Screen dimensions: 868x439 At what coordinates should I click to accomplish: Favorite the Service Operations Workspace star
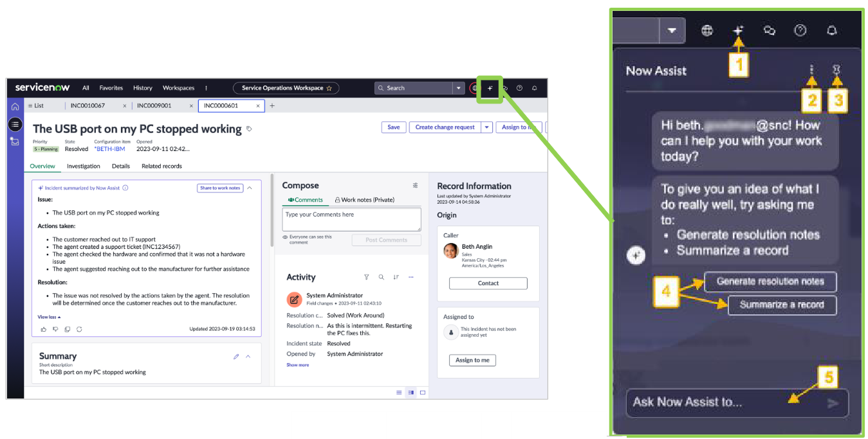pyautogui.click(x=329, y=88)
